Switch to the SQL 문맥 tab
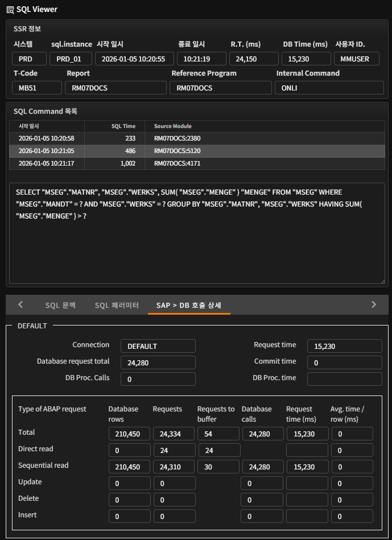392x540 pixels. point(61,305)
